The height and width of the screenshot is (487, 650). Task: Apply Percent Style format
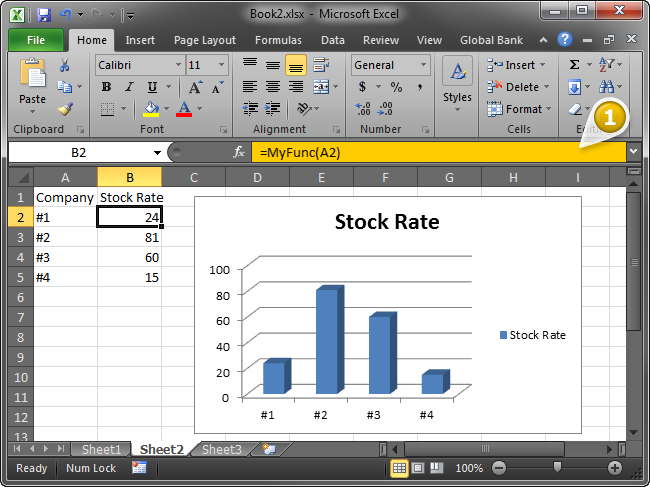point(396,87)
